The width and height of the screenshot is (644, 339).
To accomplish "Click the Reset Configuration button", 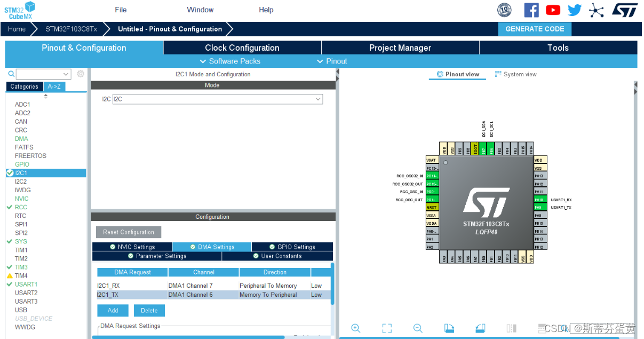I will pyautogui.click(x=129, y=232).
